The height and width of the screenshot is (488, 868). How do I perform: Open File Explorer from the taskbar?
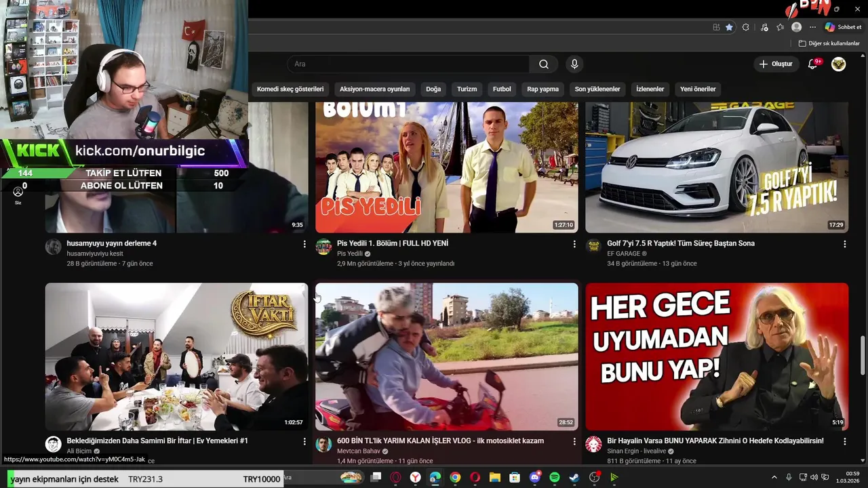pos(494,478)
